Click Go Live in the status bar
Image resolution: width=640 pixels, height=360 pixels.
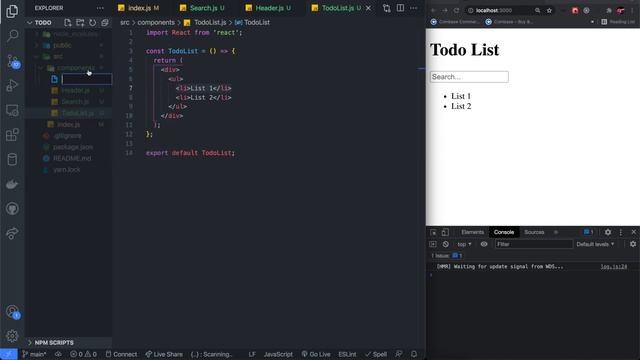coord(316,354)
